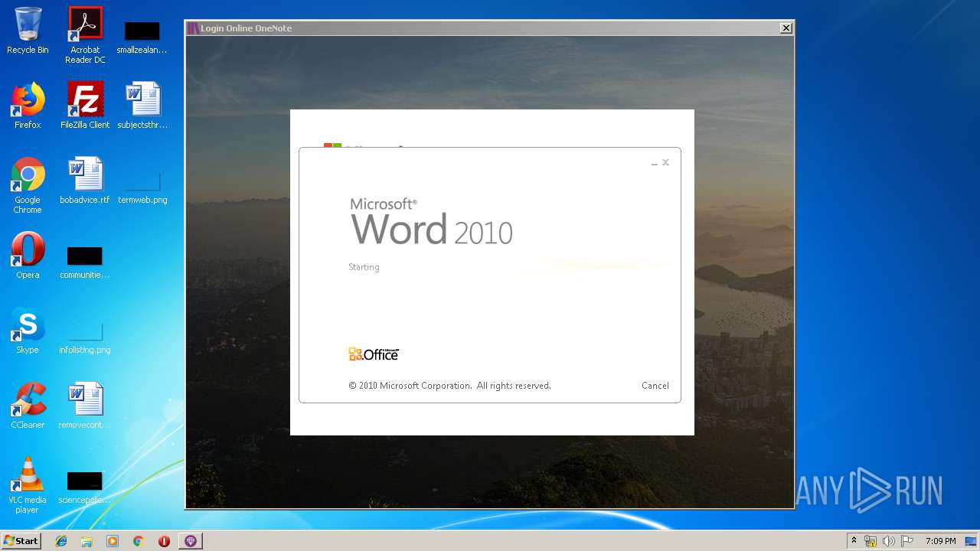Image resolution: width=980 pixels, height=551 pixels.
Task: Launch Windows Media Player from taskbar
Action: (113, 541)
